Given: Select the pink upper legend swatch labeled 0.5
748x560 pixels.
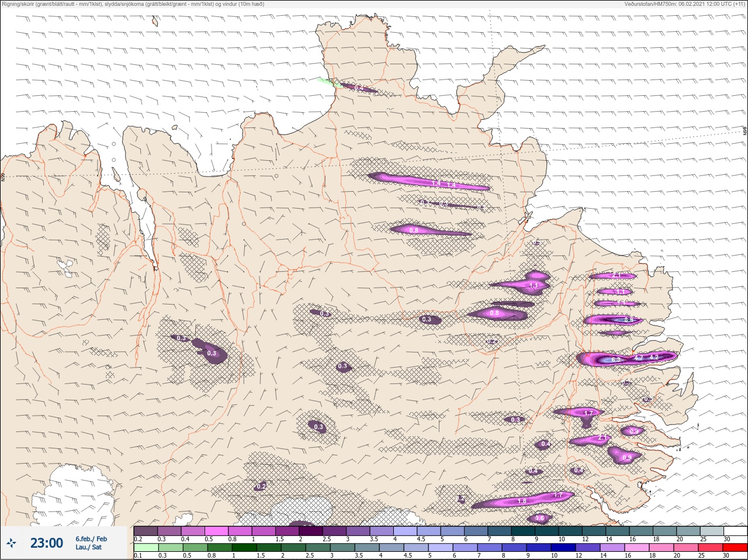Looking at the screenshot, I should pyautogui.click(x=216, y=531).
